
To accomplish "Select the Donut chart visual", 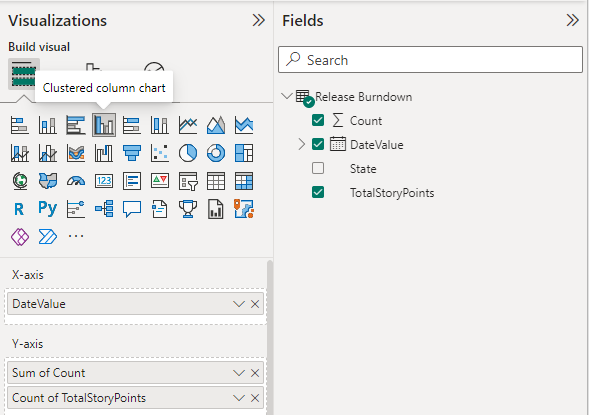I will click(x=216, y=153).
